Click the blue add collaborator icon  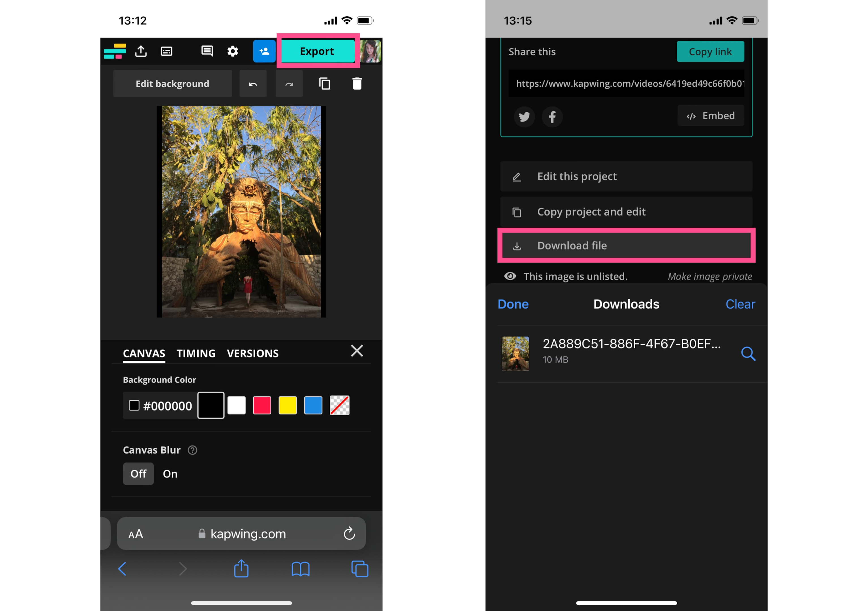pos(264,51)
